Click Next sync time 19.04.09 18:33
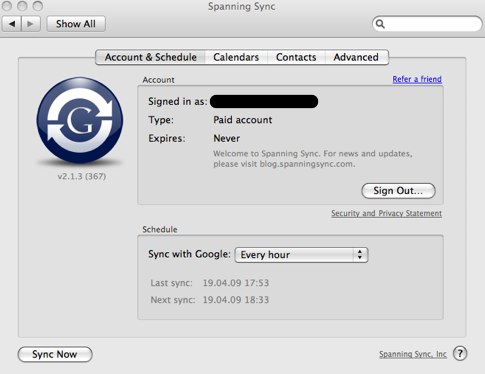The image size is (485, 374). point(236,300)
